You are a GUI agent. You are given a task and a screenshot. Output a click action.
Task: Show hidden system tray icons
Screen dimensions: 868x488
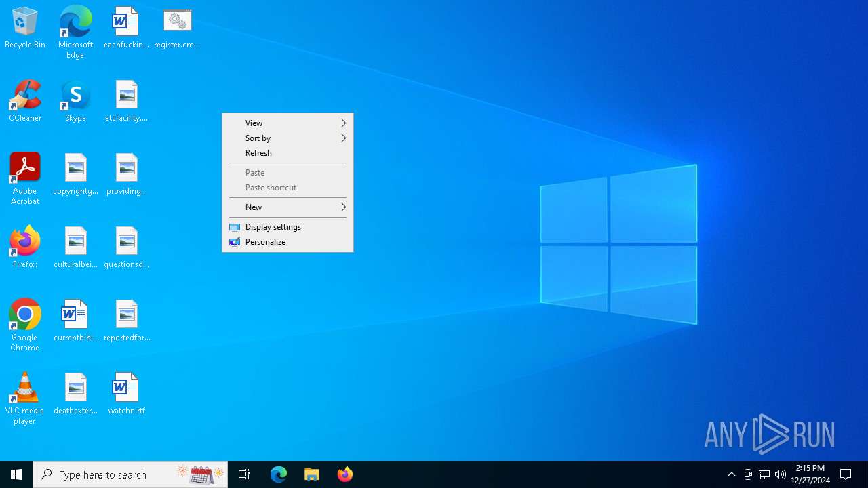(x=731, y=474)
